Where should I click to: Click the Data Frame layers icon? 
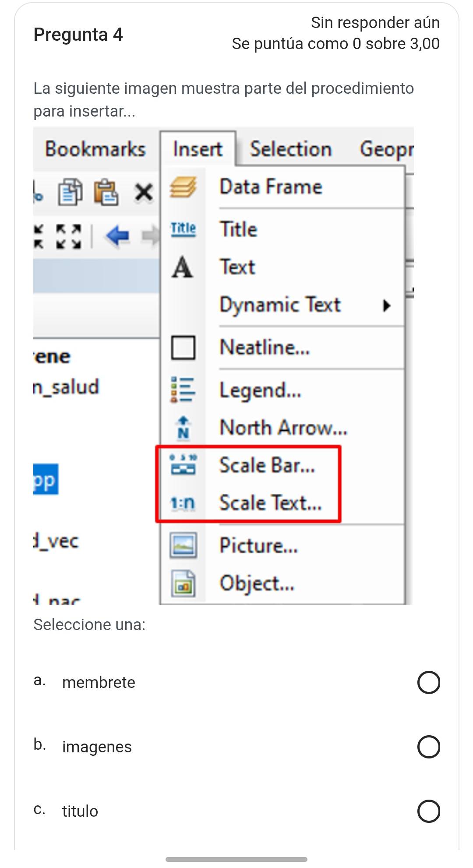tap(183, 187)
